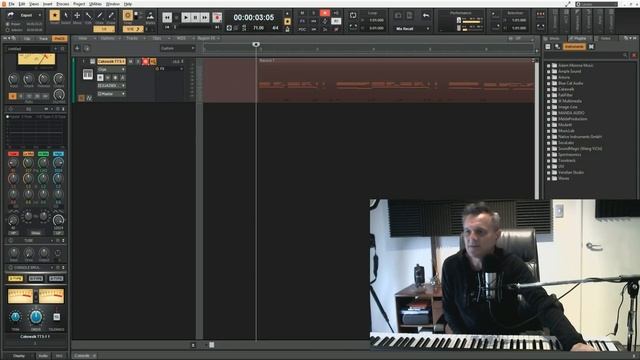Open the File menu
Image resolution: width=640 pixels, height=360 pixels.
click(x=11, y=4)
